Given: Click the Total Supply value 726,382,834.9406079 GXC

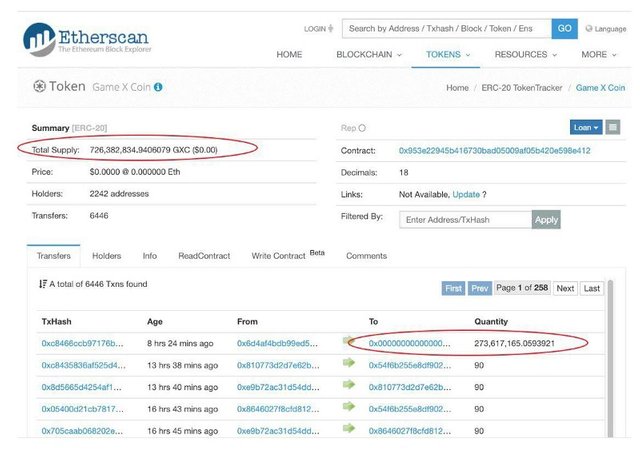Looking at the screenshot, I should coord(153,150).
